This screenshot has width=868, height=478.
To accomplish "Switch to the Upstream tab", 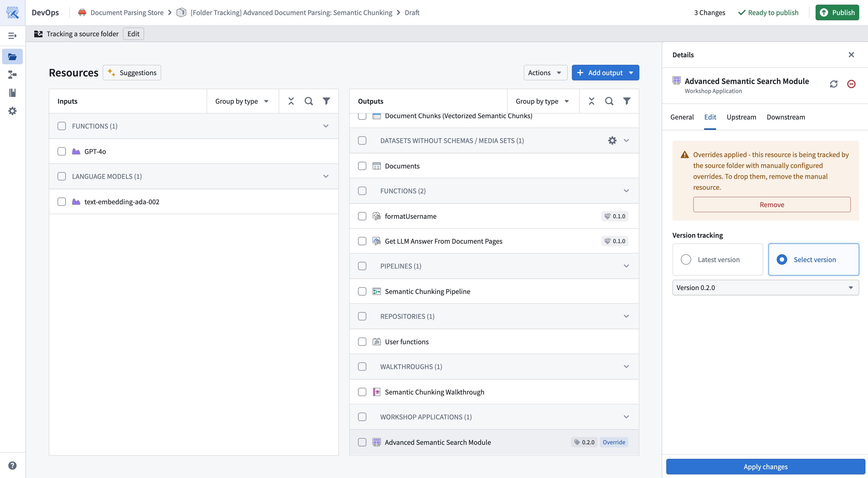I will coord(741,117).
